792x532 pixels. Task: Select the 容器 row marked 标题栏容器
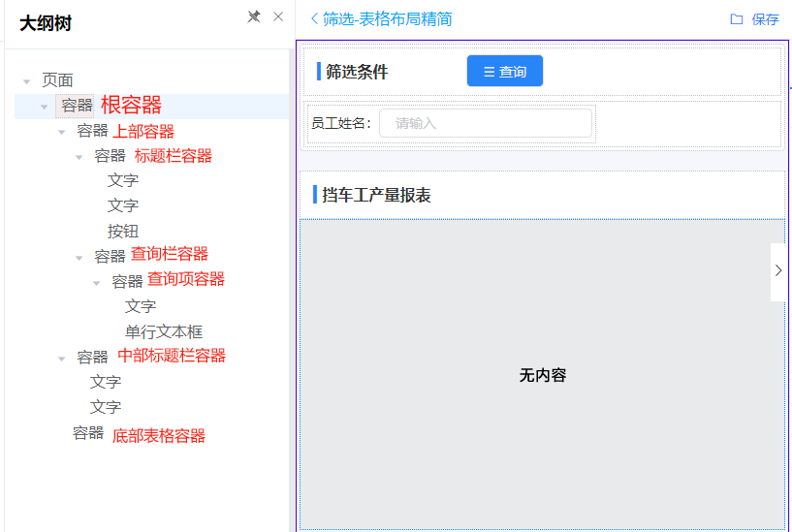tap(110, 156)
